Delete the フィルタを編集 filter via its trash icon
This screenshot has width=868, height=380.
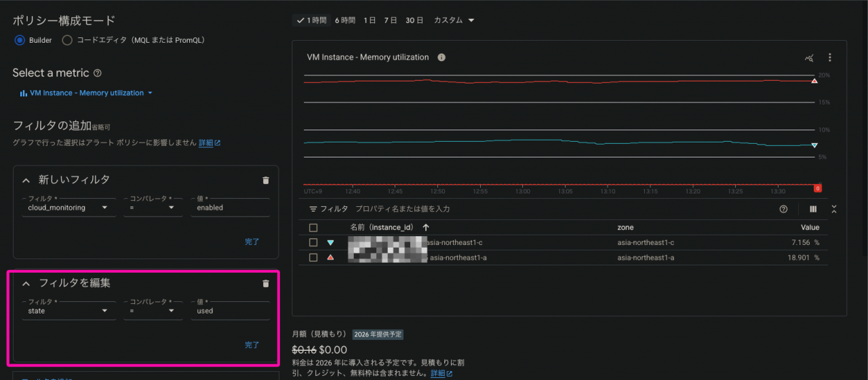point(266,284)
